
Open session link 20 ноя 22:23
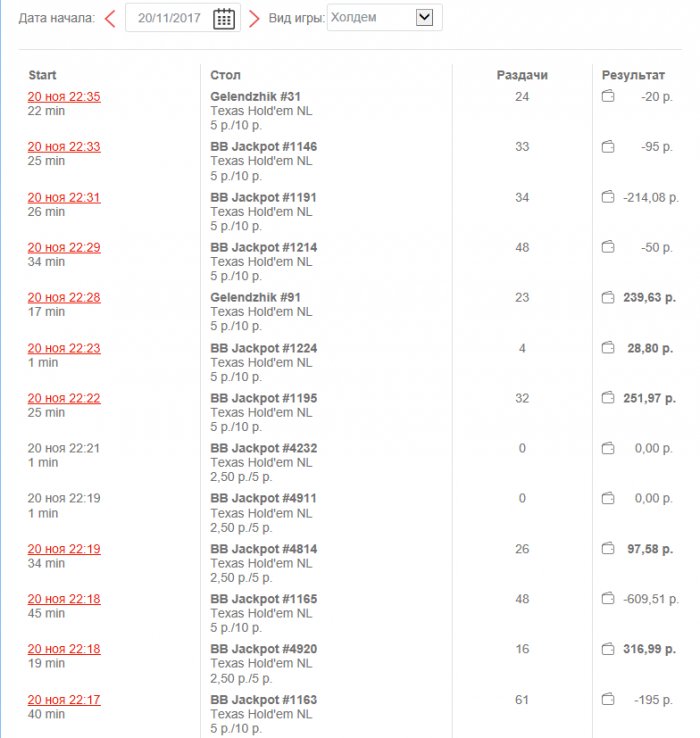click(x=64, y=348)
